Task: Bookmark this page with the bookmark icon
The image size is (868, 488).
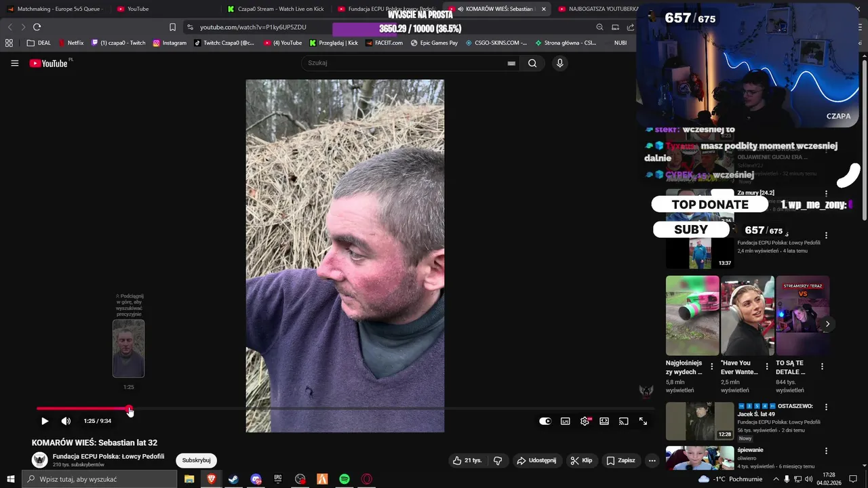Action: point(172,27)
